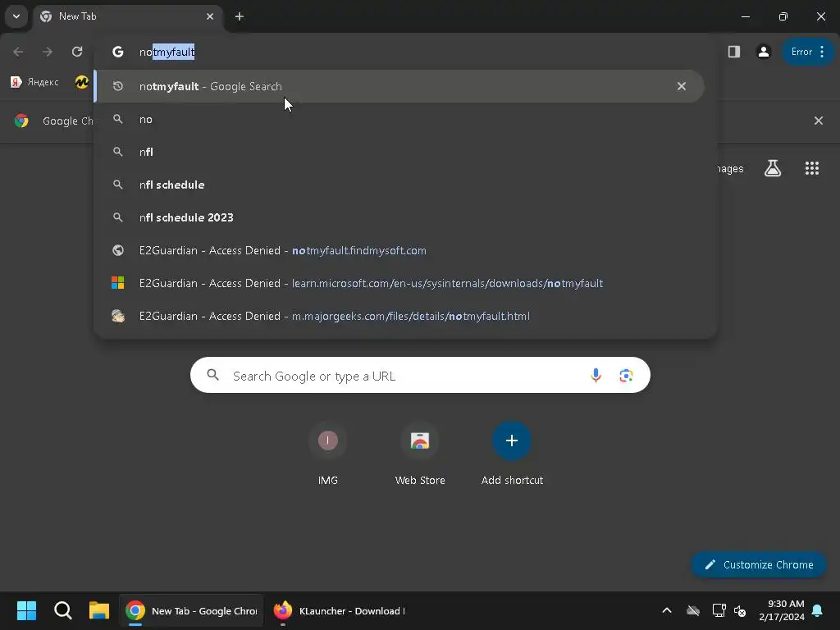Image resolution: width=840 pixels, height=630 pixels.
Task: Click the address bar text notmyfault
Action: point(167,52)
